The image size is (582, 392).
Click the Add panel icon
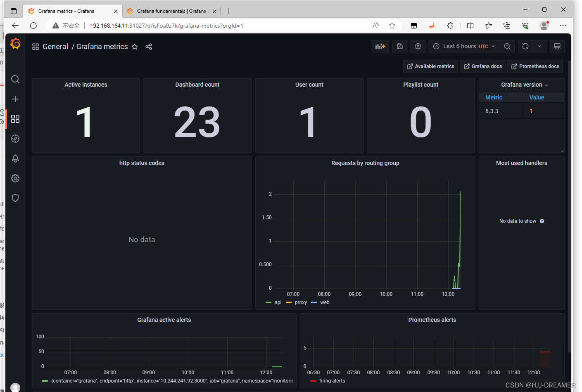coord(380,47)
